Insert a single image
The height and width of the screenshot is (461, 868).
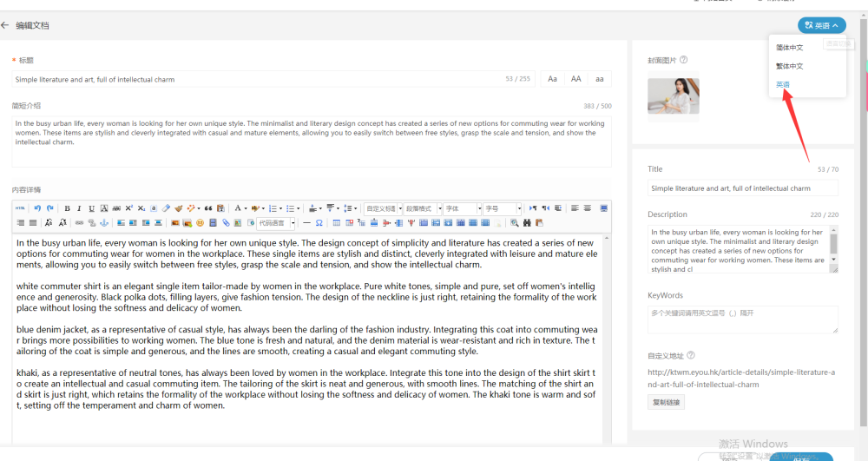coord(175,222)
